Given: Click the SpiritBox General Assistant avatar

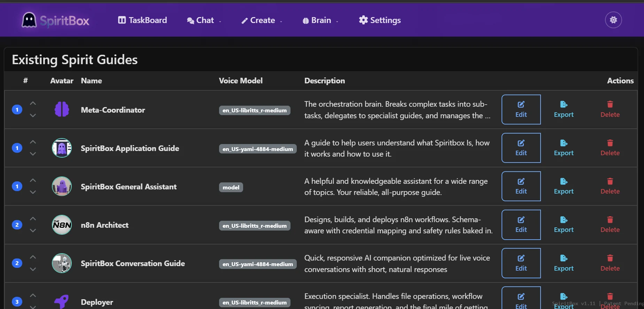Looking at the screenshot, I should click(62, 186).
